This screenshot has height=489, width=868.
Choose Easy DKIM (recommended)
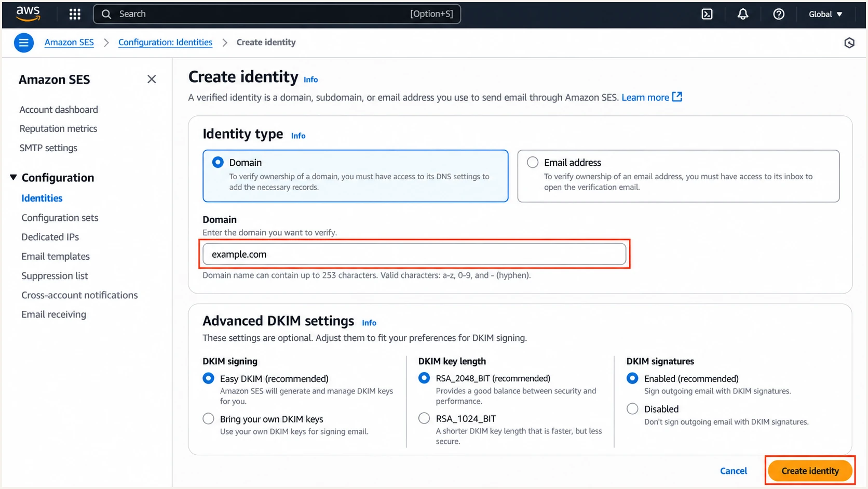(208, 378)
